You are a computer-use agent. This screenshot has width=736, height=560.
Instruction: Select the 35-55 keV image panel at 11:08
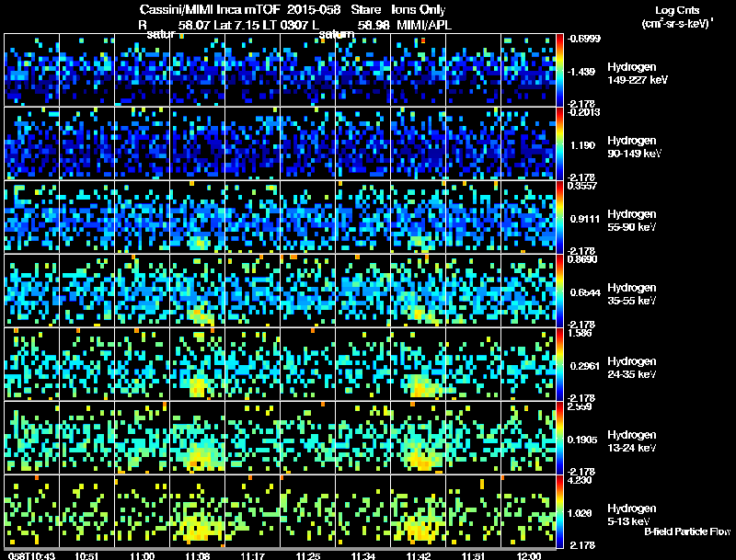(198, 291)
